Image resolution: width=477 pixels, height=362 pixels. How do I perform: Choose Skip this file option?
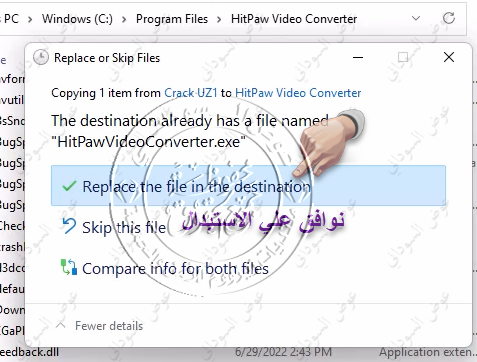(x=124, y=228)
